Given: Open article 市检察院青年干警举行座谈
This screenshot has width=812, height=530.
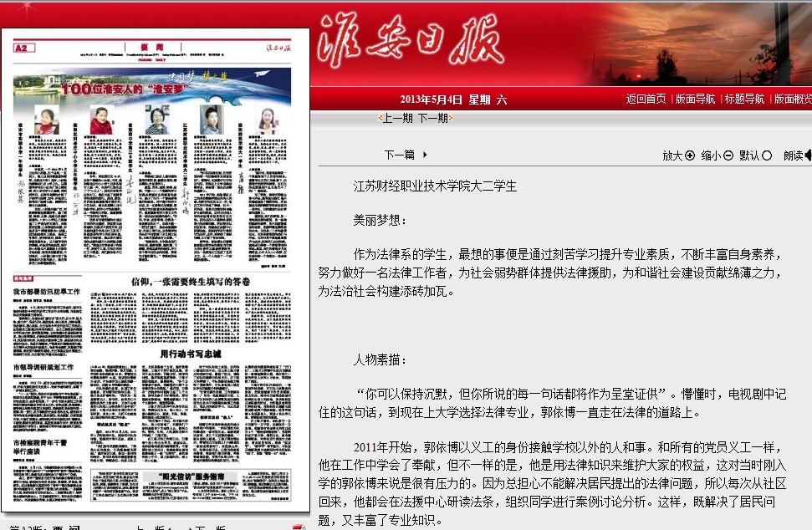Looking at the screenshot, I should point(40,446).
